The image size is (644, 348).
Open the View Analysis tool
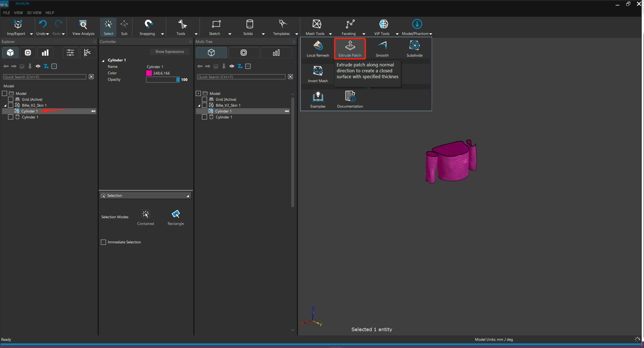point(83,27)
